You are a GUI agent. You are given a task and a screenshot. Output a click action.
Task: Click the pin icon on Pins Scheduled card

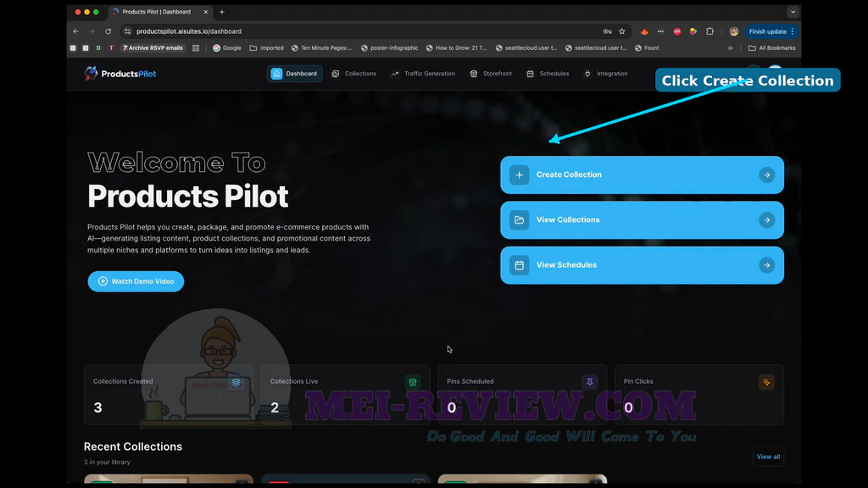(590, 382)
